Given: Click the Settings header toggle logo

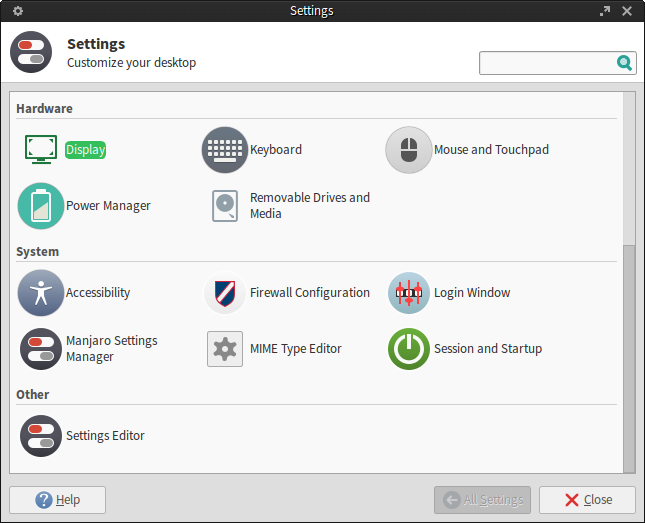Looking at the screenshot, I should [x=31, y=52].
